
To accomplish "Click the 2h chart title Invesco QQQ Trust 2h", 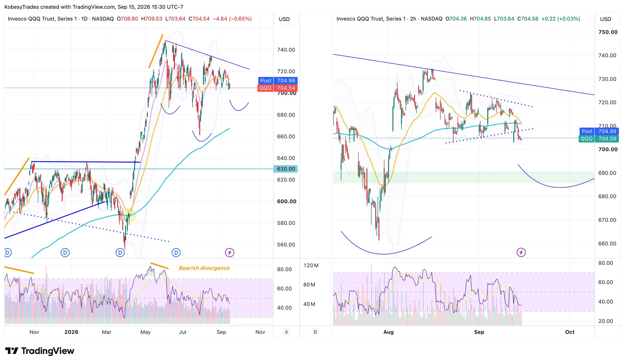I will point(389,19).
